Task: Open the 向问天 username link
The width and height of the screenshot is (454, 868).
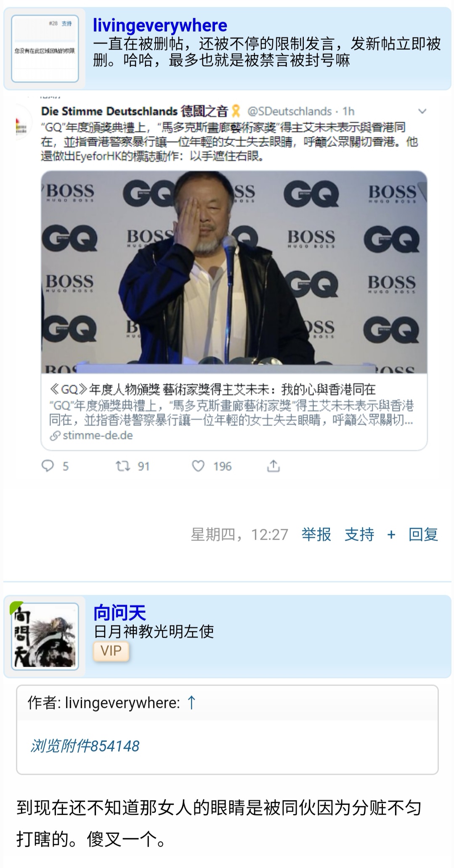Action: coord(120,613)
